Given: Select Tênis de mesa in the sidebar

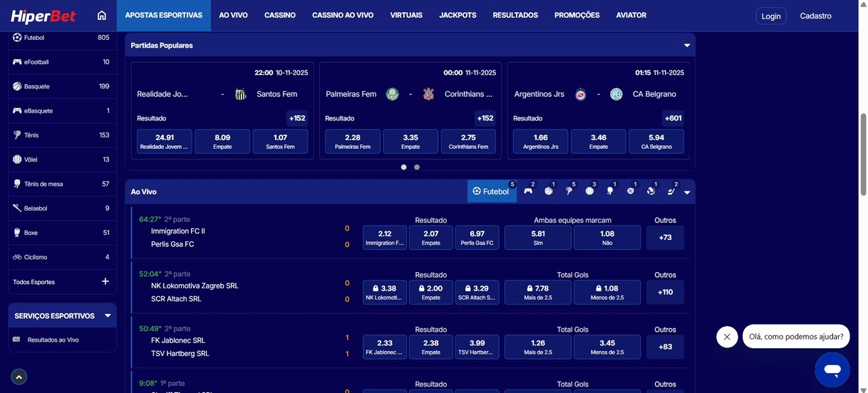Looking at the screenshot, I should [61, 184].
